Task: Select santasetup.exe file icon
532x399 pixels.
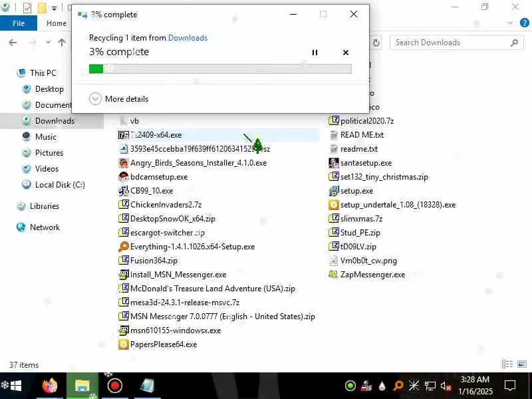Action: [x=334, y=163]
